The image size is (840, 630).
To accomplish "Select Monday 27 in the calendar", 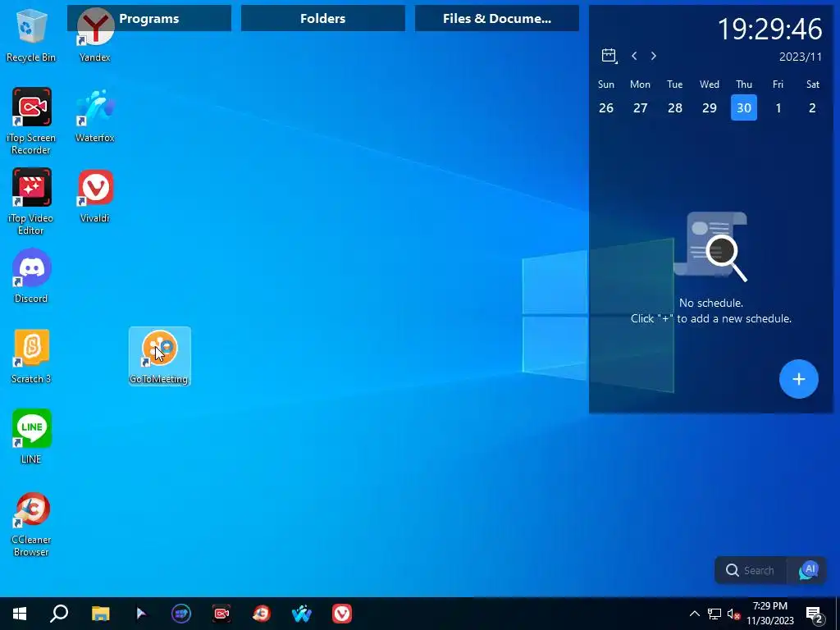I will coord(640,107).
